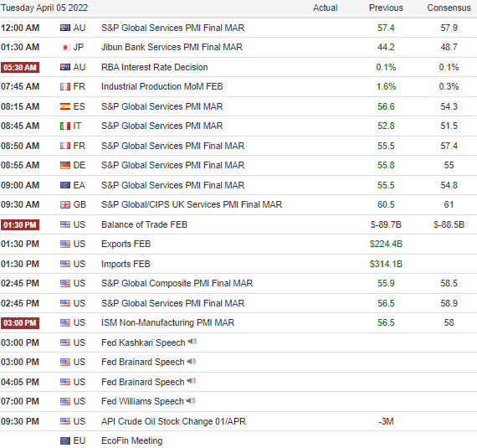Open S&P Global/CIPS UK Services PMI link
The image size is (477, 448).
(x=192, y=204)
